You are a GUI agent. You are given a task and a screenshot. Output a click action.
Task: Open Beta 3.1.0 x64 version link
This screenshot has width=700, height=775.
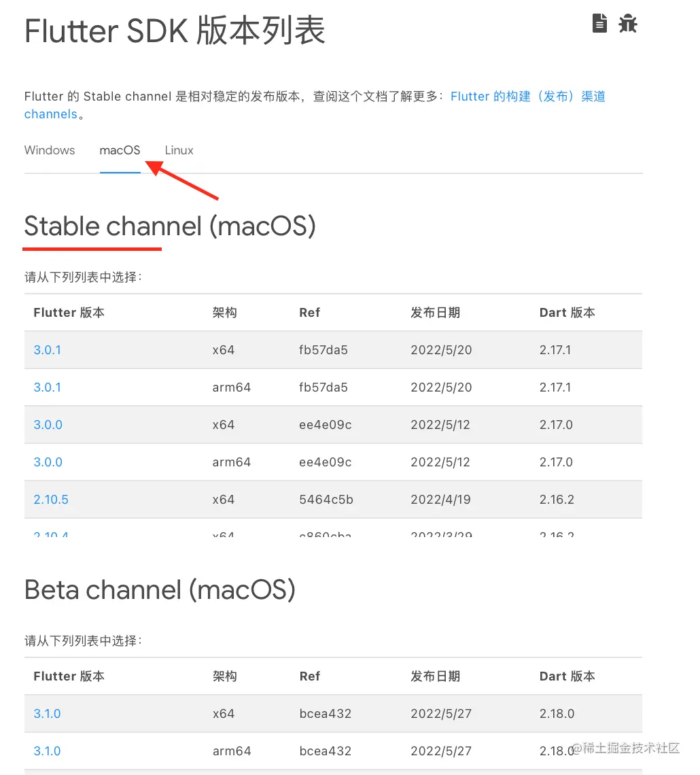coord(48,714)
